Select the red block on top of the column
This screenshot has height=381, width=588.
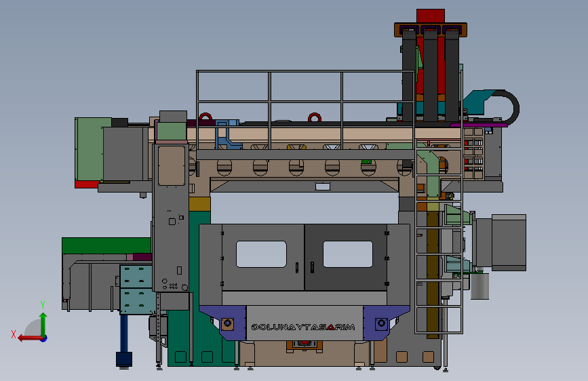[431, 16]
